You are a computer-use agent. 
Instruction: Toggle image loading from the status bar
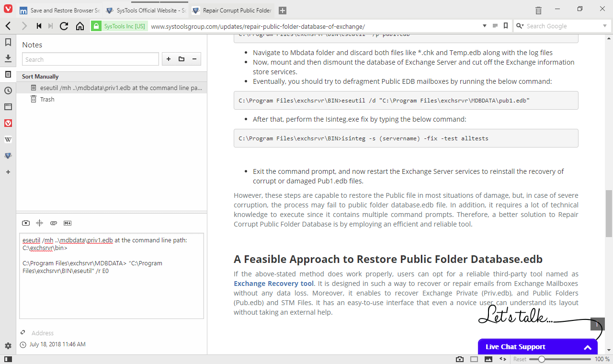pyautogui.click(x=488, y=359)
